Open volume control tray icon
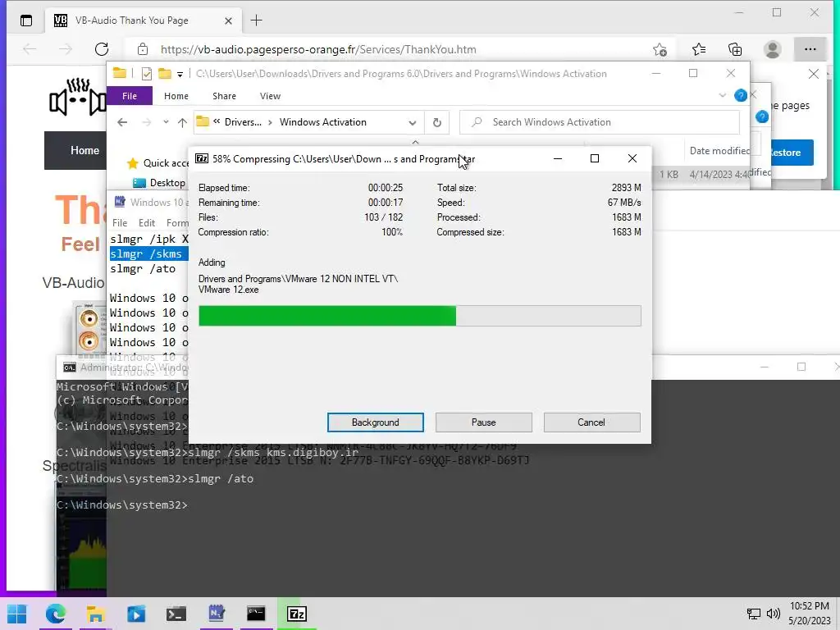This screenshot has width=840, height=630. tap(773, 614)
